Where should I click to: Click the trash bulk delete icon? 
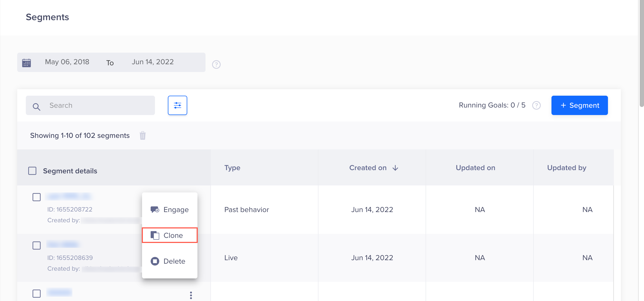click(143, 135)
